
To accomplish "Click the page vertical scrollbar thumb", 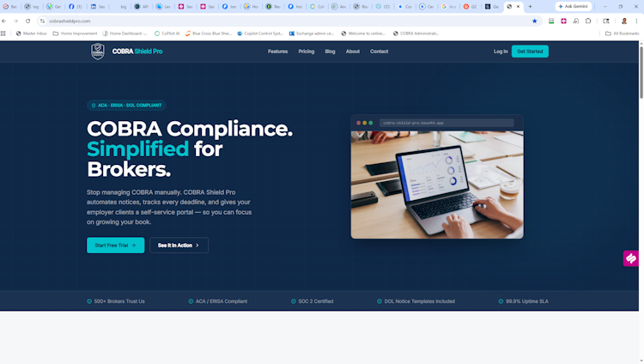I will pos(641,72).
